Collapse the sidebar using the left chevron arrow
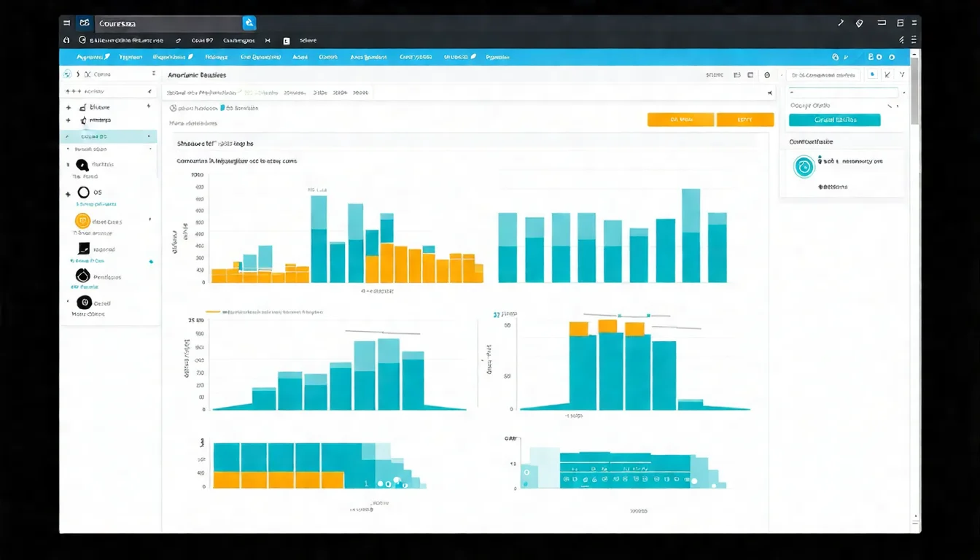Screen dimensions: 980x560 tap(149, 92)
